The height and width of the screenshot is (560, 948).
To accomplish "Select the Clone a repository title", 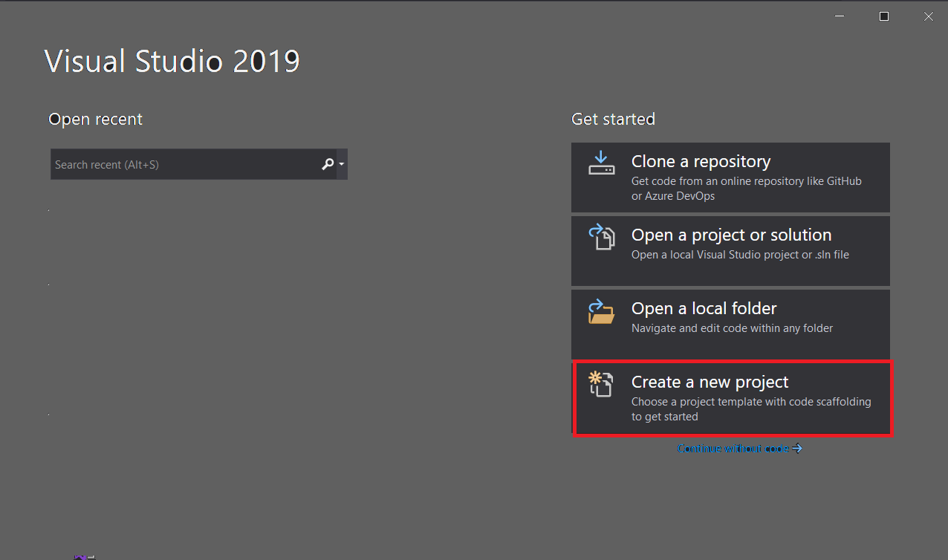I will 701,161.
